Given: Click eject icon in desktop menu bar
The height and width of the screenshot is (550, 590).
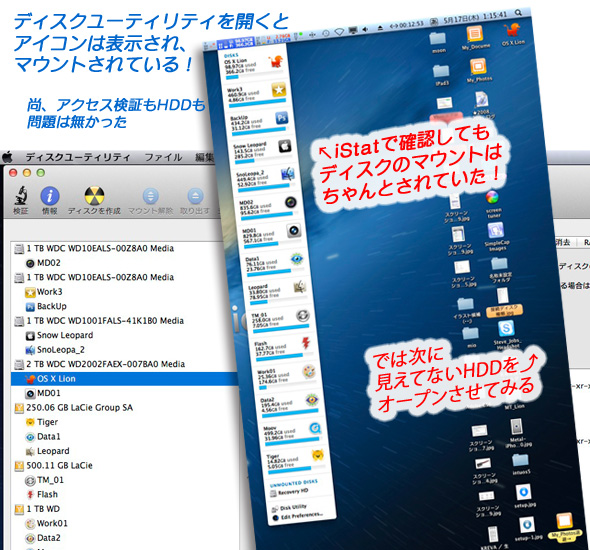Looking at the screenshot, I should point(380,27).
